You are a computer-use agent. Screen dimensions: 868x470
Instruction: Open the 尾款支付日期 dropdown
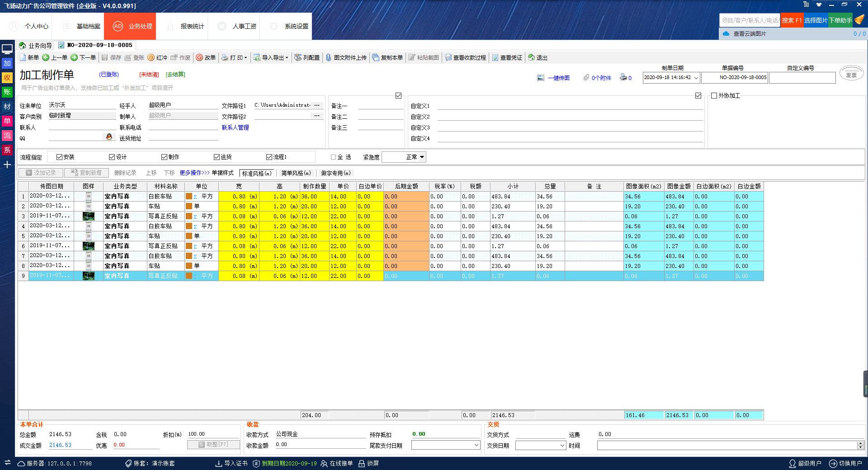[476, 446]
